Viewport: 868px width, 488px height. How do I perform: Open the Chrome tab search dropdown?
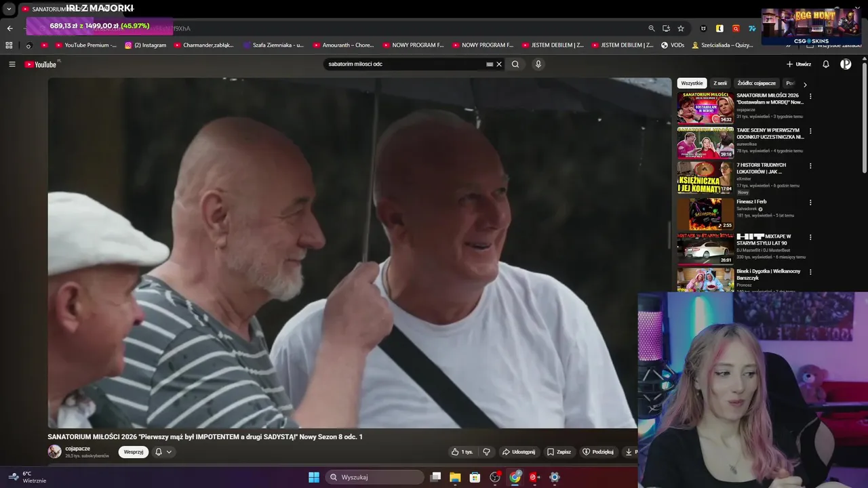pyautogui.click(x=9, y=9)
